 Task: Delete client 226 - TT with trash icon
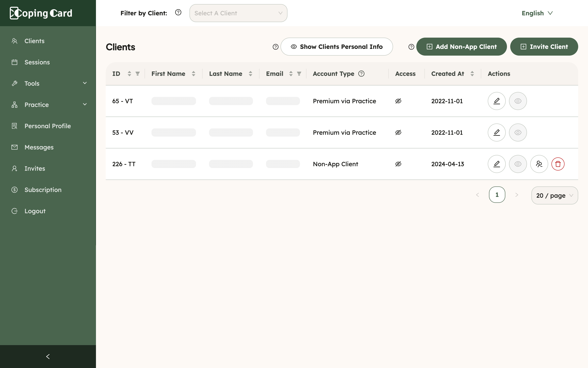tap(558, 164)
